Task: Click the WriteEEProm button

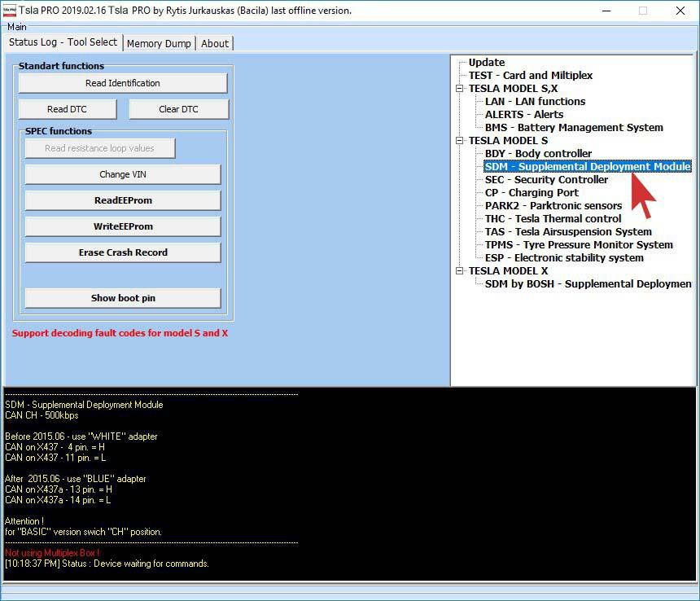Action: (x=123, y=226)
